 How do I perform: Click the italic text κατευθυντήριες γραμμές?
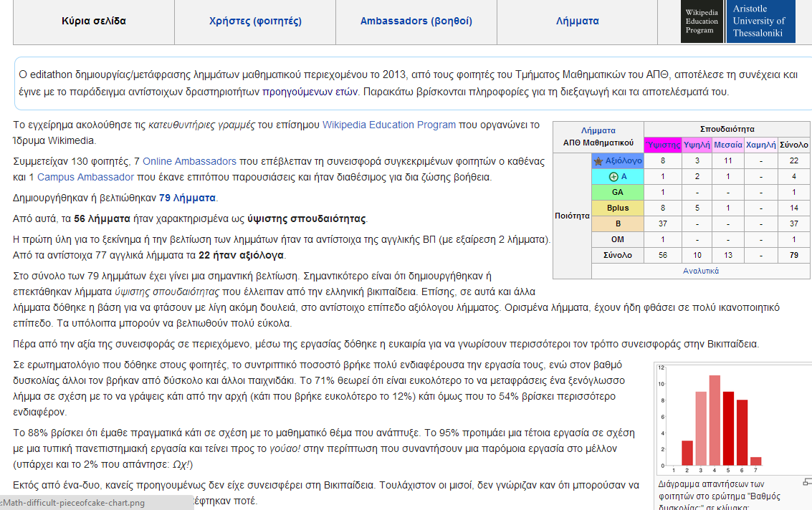click(x=201, y=125)
